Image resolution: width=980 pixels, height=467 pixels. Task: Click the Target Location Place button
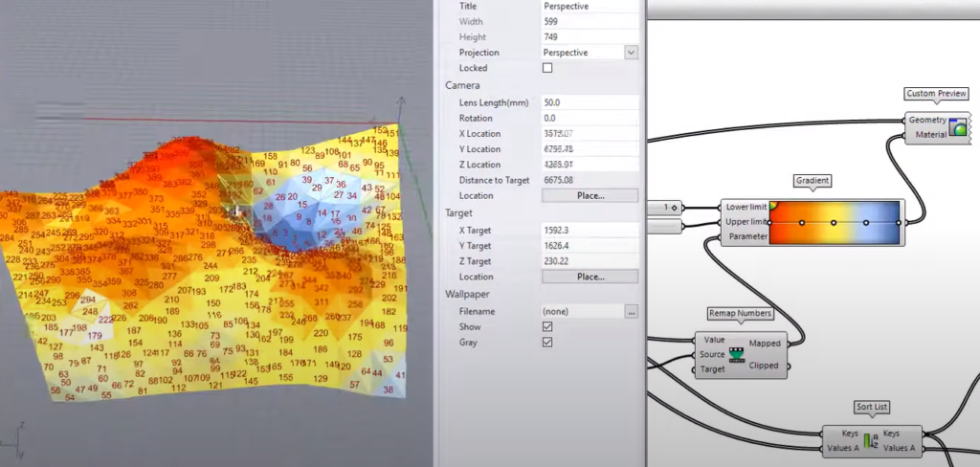[x=590, y=277]
